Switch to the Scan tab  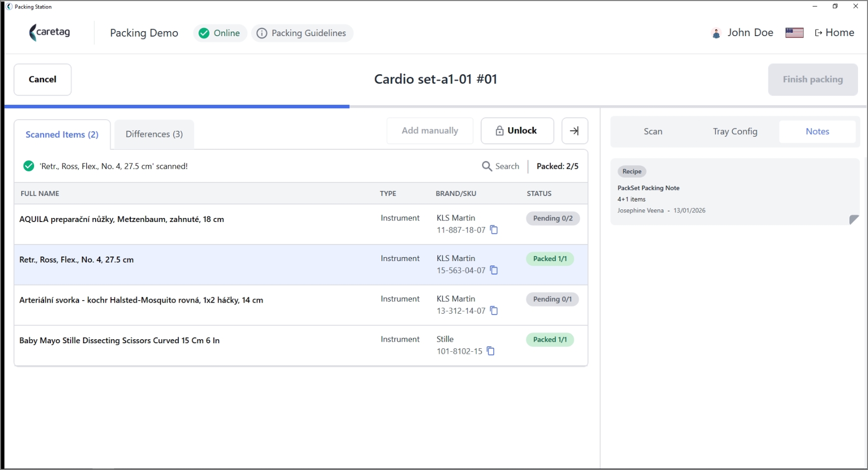pos(653,131)
